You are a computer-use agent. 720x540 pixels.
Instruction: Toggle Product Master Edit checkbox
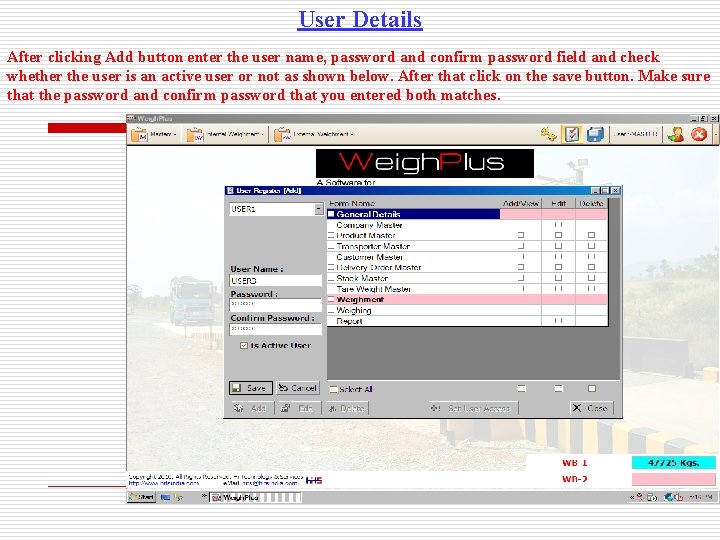click(558, 235)
